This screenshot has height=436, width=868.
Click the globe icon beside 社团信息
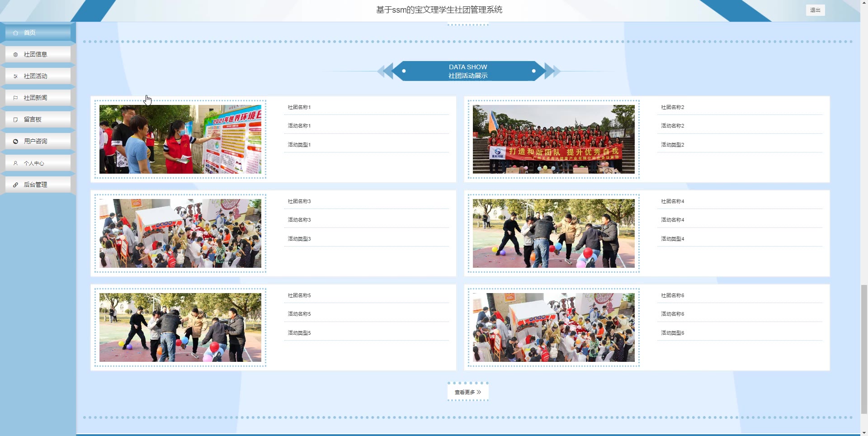(x=16, y=55)
